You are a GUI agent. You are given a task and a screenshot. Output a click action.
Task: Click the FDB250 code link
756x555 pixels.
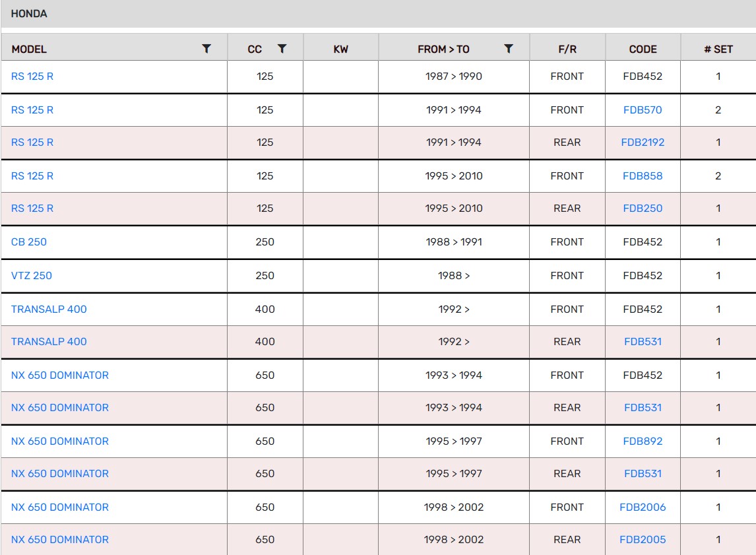coord(643,209)
